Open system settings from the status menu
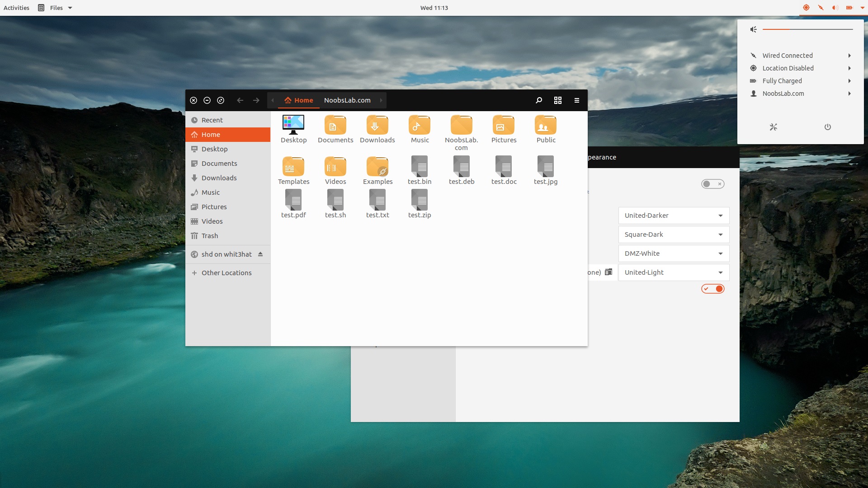 click(773, 127)
